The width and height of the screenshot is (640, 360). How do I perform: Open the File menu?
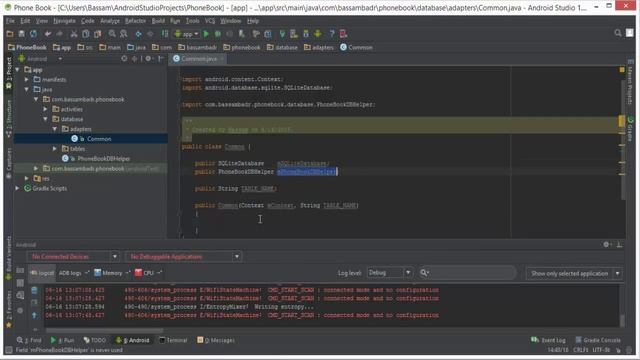(10, 21)
